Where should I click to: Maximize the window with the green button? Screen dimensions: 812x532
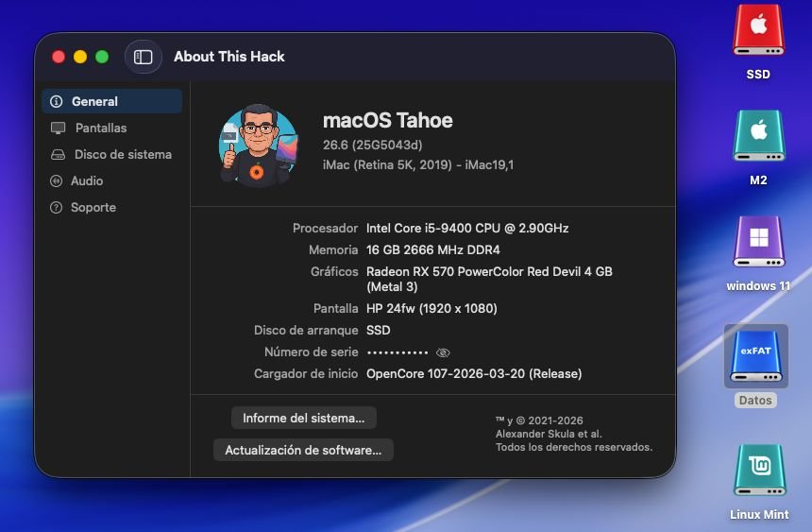coord(102,57)
